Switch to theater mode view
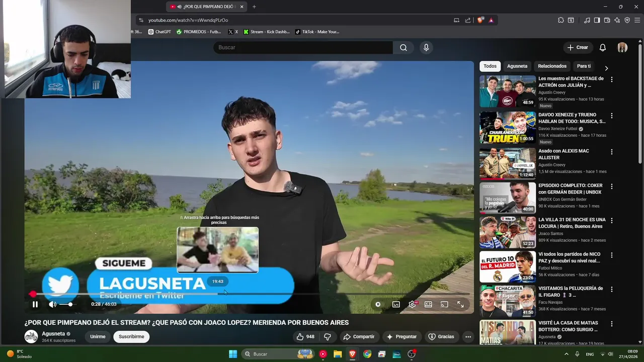This screenshot has width=644, height=362. point(428,304)
